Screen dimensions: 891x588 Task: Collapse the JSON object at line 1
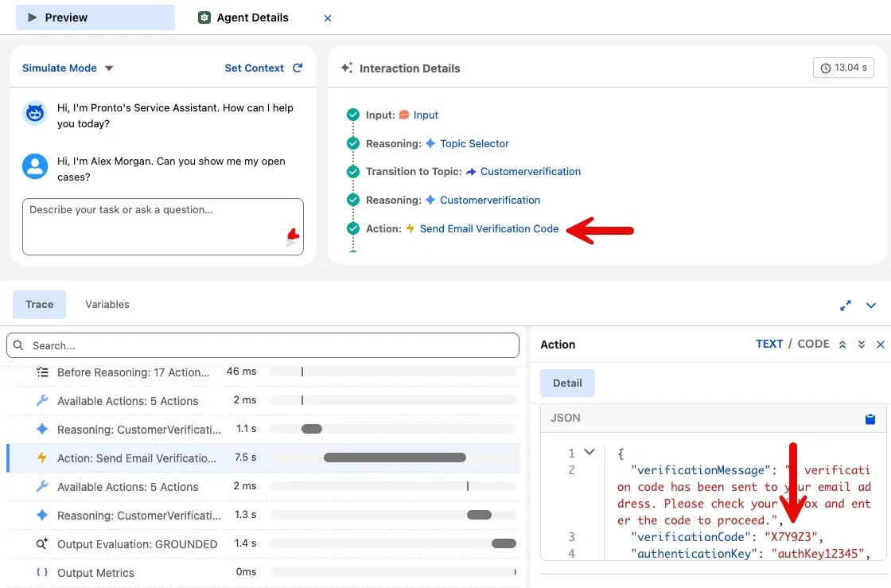[589, 453]
